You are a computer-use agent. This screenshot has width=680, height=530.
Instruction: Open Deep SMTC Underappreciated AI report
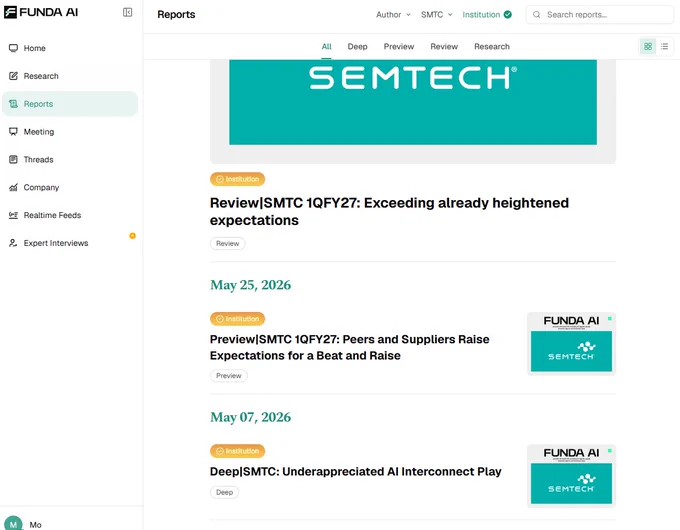(x=356, y=471)
